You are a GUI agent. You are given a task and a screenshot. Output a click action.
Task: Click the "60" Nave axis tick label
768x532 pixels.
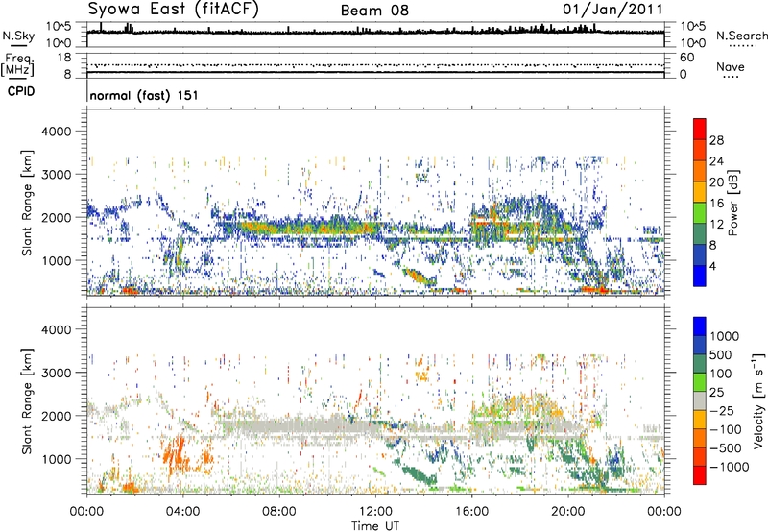point(686,58)
